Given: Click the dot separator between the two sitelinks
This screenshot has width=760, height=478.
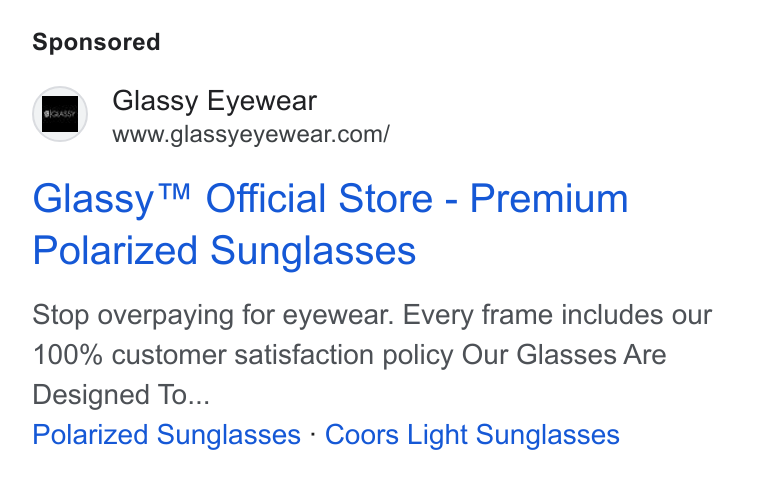Looking at the screenshot, I should click(313, 434).
